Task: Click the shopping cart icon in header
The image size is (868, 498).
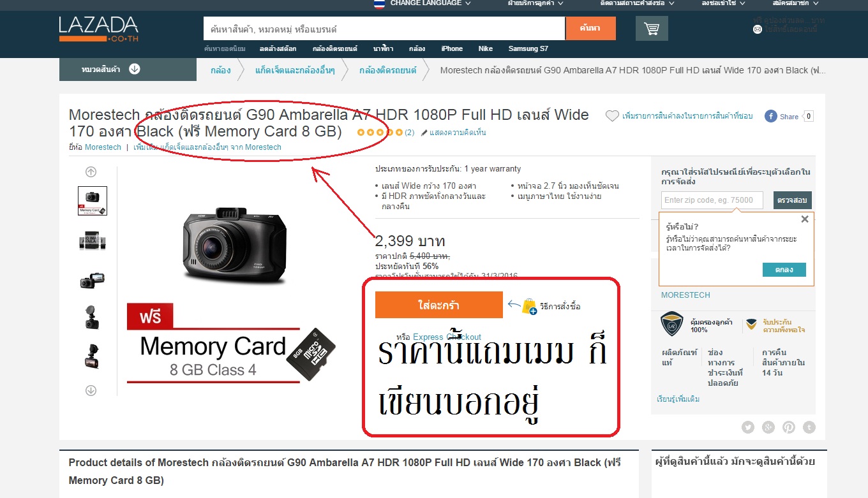Action: click(652, 29)
